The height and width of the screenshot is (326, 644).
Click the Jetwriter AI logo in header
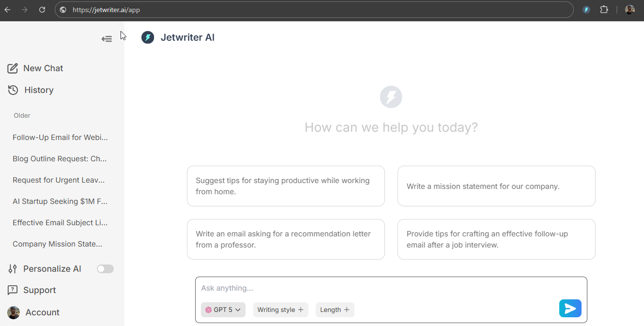coord(148,37)
